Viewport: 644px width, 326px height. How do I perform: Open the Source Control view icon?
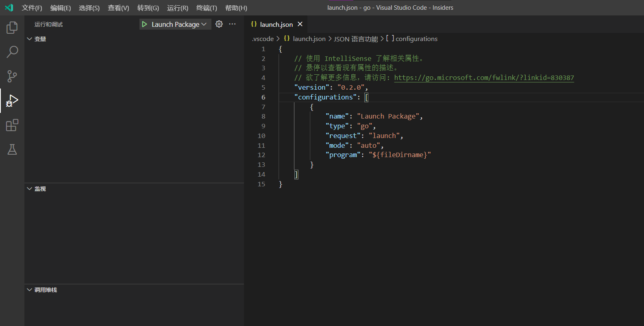point(12,76)
